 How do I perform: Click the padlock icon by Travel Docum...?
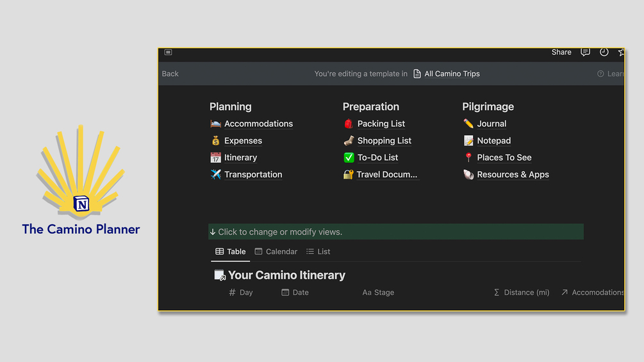[349, 174]
